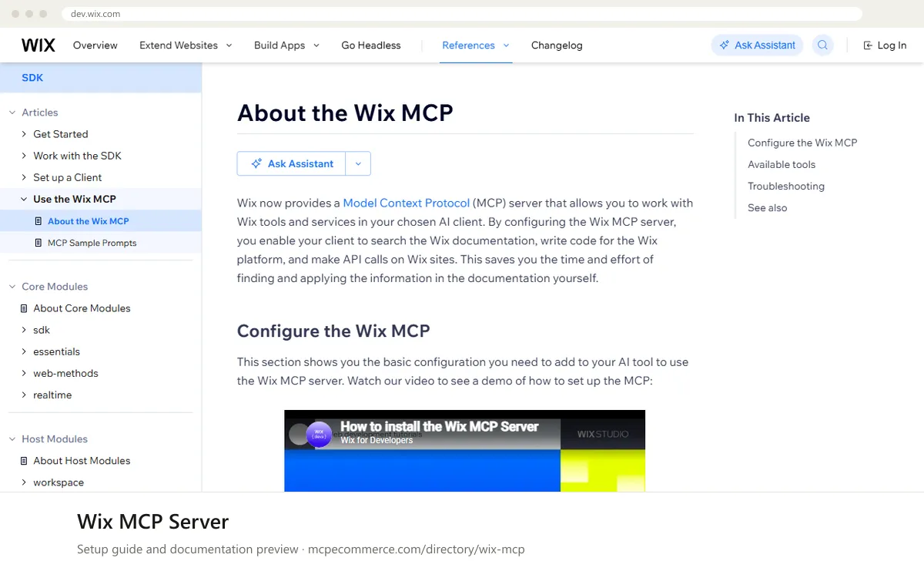This screenshot has width=924, height=578.
Task: Click the Log In door icon
Action: 868,45
